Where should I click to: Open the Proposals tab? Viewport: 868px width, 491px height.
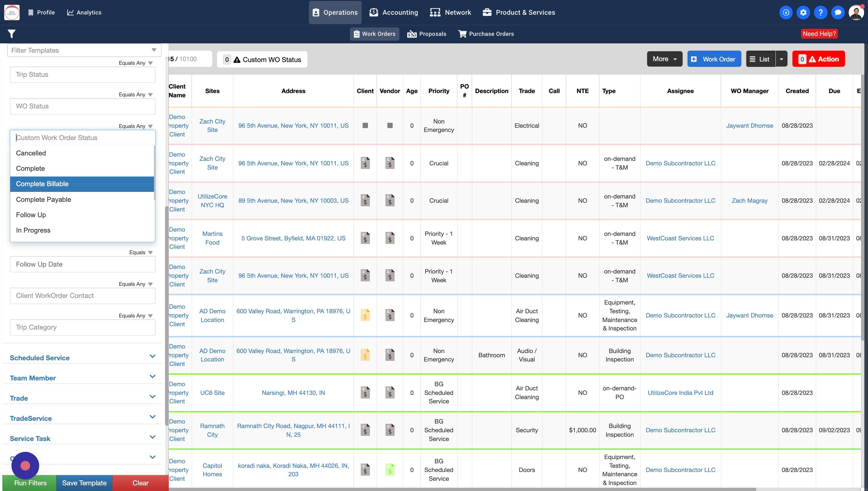click(427, 34)
